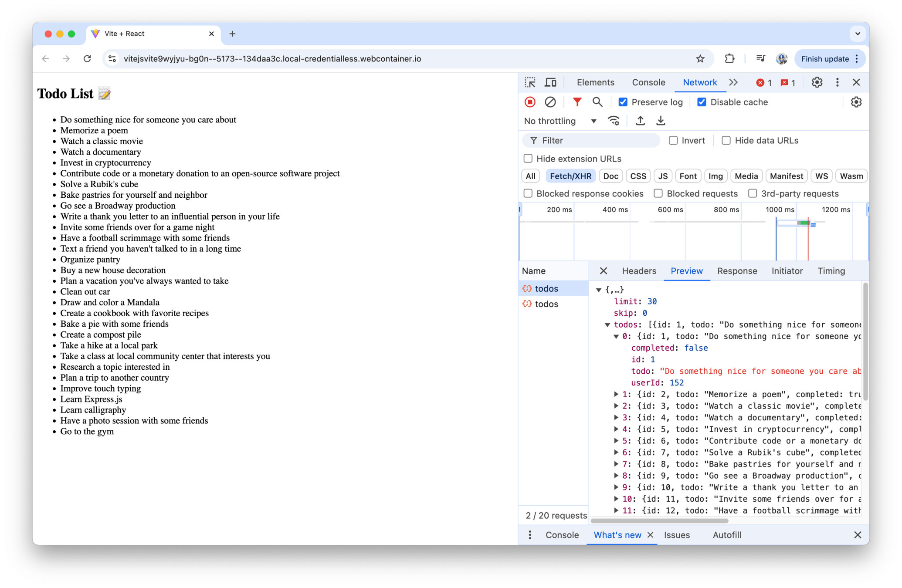Click the inspect element selector icon

530,82
